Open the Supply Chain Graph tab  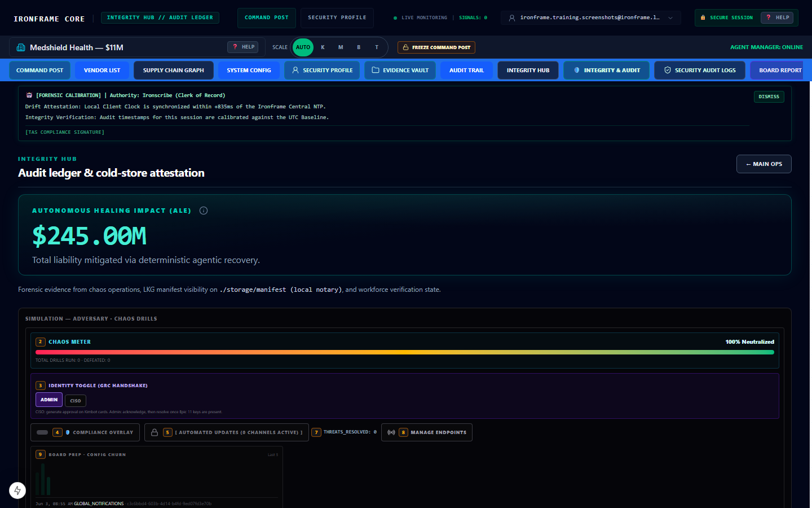pyautogui.click(x=174, y=71)
